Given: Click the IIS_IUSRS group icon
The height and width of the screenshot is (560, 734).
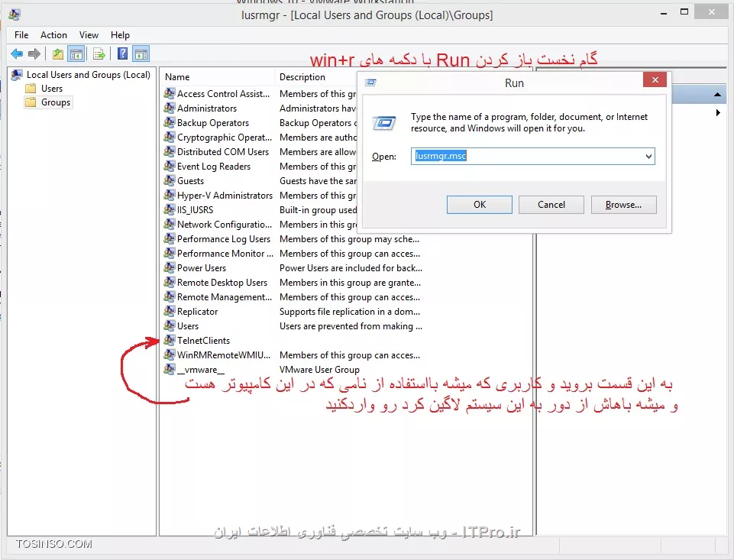Looking at the screenshot, I should point(170,210).
